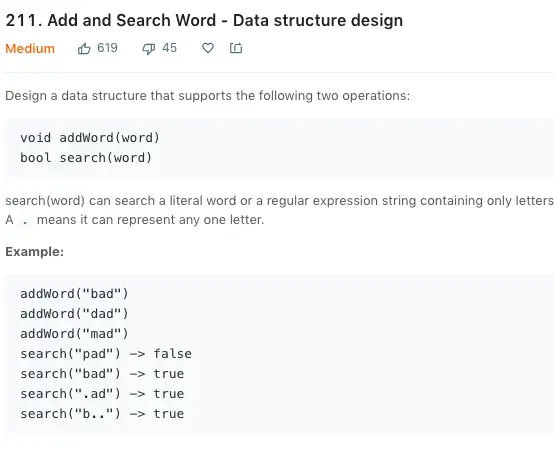This screenshot has width=554, height=451.
Task: Click the thumbs-down dislike icon
Action: [149, 49]
